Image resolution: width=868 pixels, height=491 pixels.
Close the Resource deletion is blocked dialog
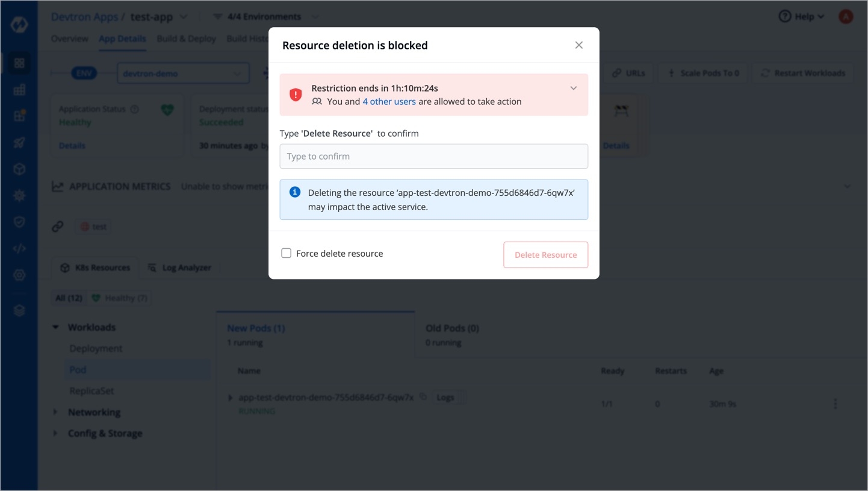tap(578, 45)
